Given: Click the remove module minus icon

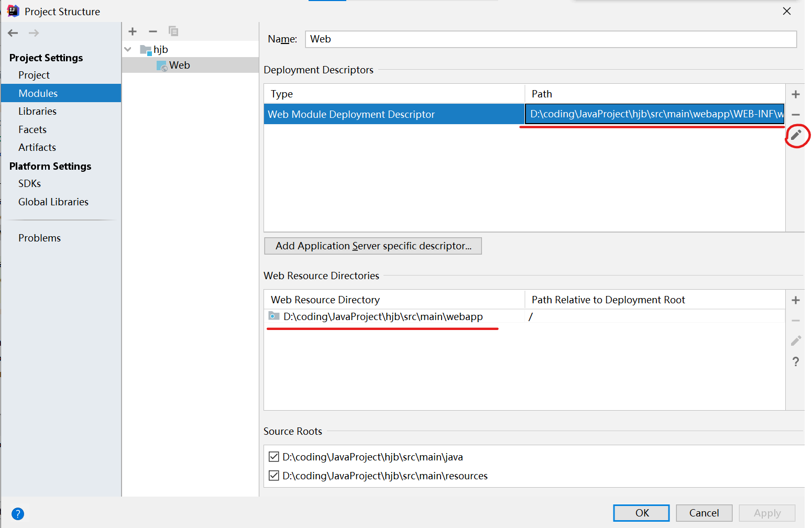Looking at the screenshot, I should pyautogui.click(x=153, y=31).
